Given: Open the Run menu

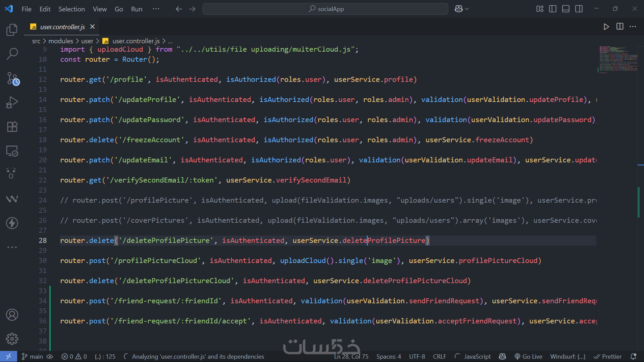Looking at the screenshot, I should coord(137,9).
